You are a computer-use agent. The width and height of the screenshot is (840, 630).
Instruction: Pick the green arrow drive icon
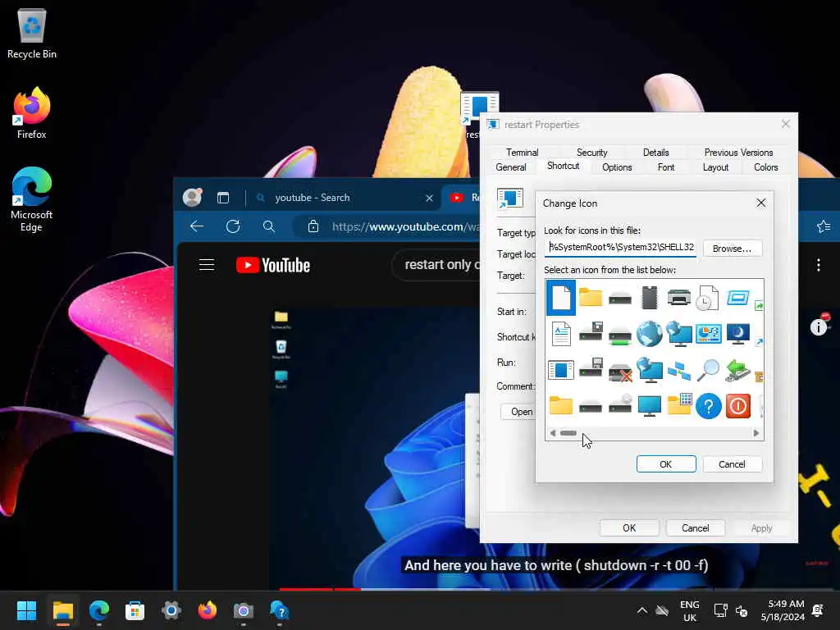(737, 371)
